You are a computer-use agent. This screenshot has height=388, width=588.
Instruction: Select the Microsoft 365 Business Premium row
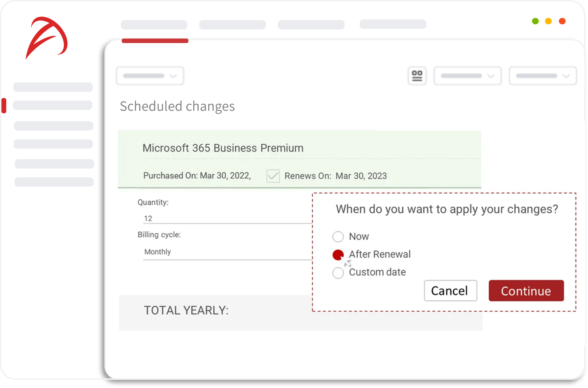[223, 148]
